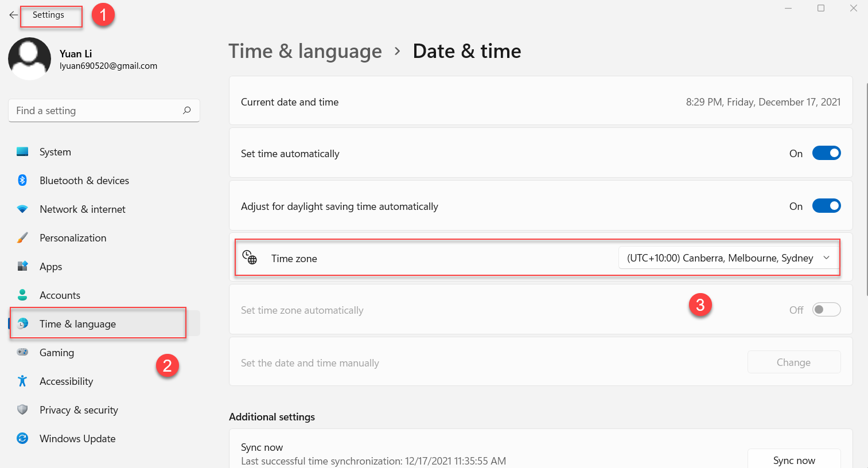This screenshot has width=868, height=468.
Task: Click the Time zone dropdown chevron arrow
Action: (826, 258)
